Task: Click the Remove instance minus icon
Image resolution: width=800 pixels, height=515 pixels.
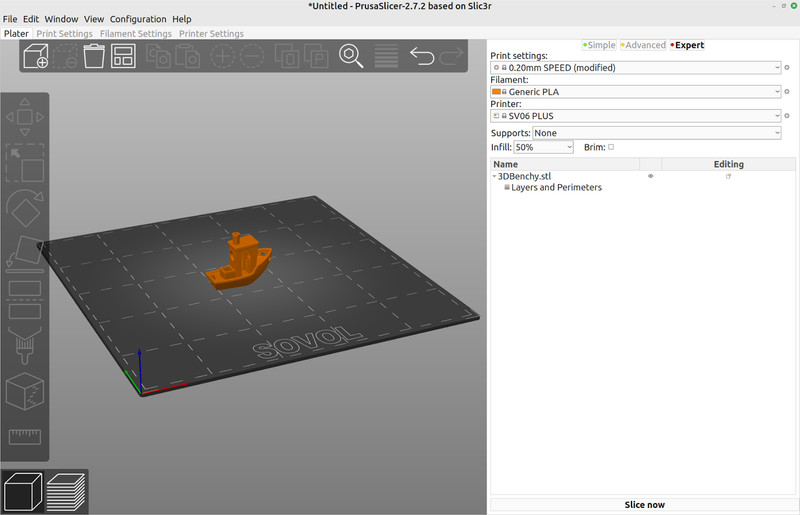Action: [252, 56]
